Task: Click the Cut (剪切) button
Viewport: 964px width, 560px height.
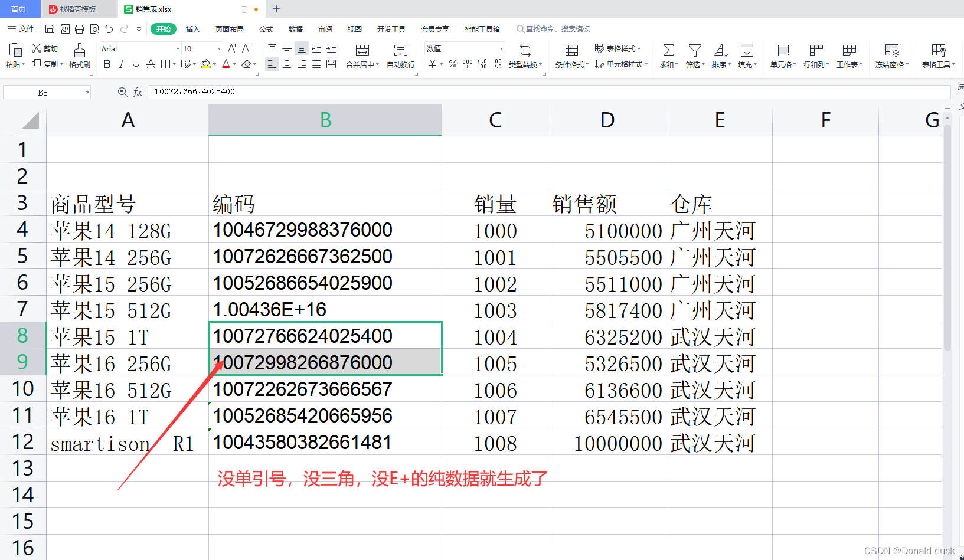Action: click(45, 48)
